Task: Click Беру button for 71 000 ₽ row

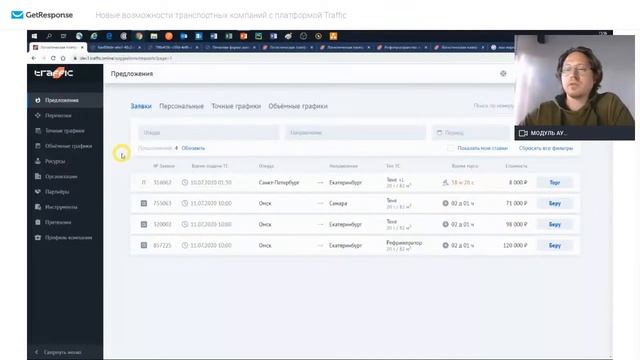Action: [x=555, y=203]
